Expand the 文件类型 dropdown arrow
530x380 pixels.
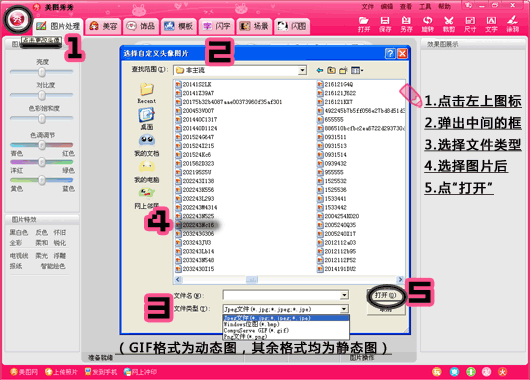click(x=344, y=309)
